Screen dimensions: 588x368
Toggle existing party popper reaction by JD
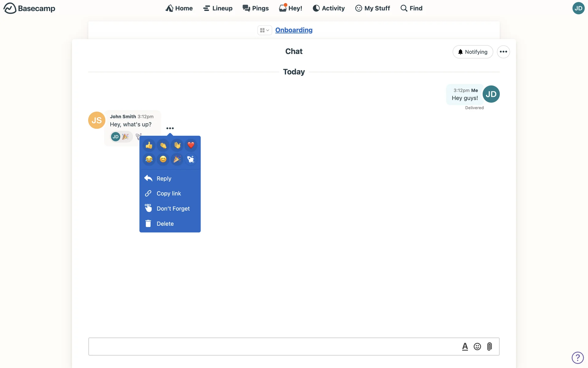[x=122, y=137]
